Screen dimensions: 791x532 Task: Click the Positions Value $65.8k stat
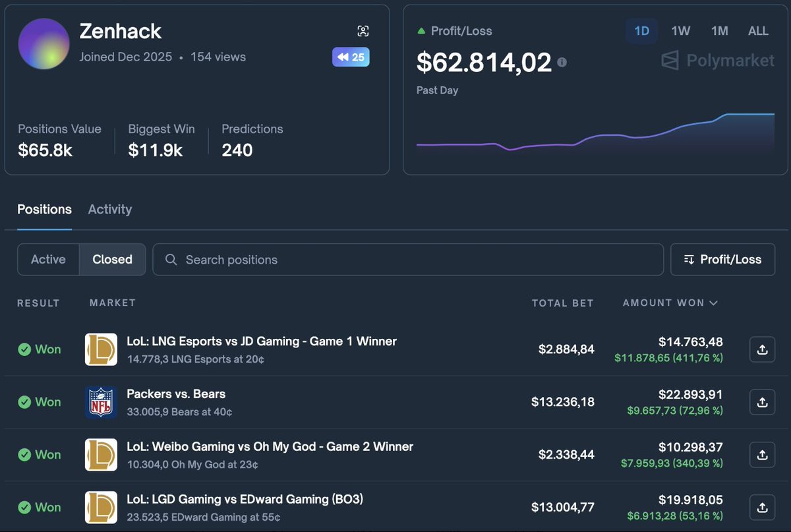tap(59, 140)
